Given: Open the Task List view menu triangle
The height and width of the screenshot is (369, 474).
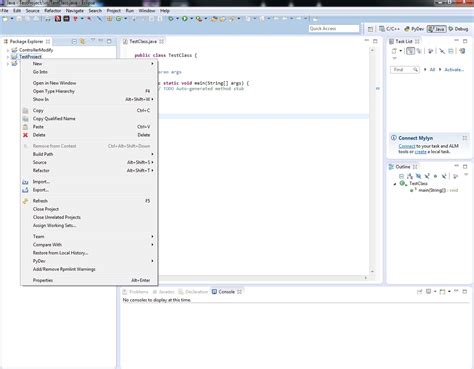Looking at the screenshot, I should 394,58.
